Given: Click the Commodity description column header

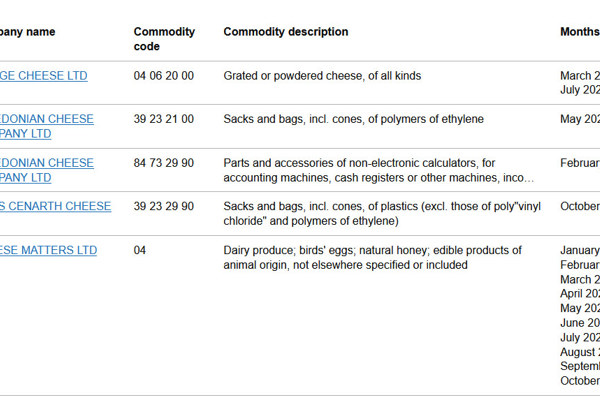Looking at the screenshot, I should 286,32.
